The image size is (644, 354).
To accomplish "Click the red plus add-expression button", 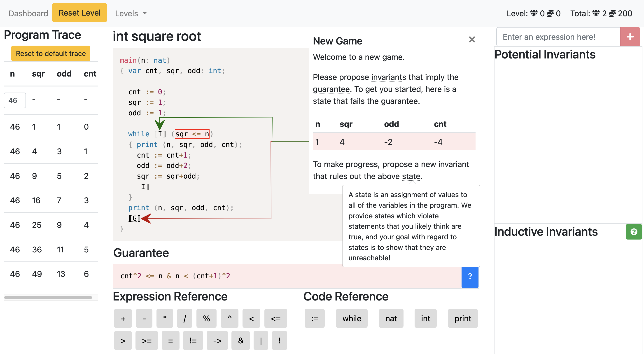I will [x=630, y=37].
